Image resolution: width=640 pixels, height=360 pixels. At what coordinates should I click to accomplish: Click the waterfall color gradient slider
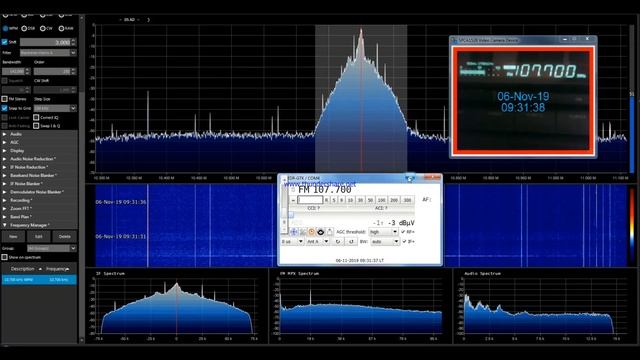(632, 225)
